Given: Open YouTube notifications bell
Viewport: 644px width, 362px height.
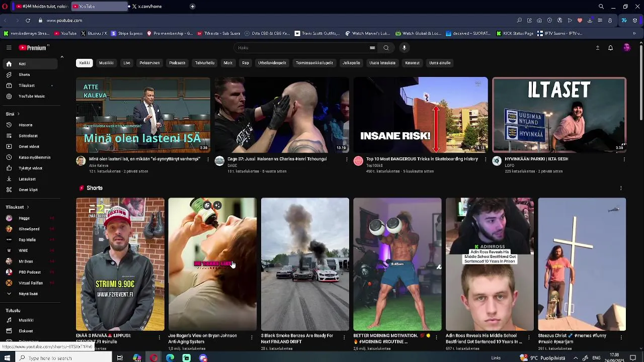Looking at the screenshot, I should [x=610, y=48].
